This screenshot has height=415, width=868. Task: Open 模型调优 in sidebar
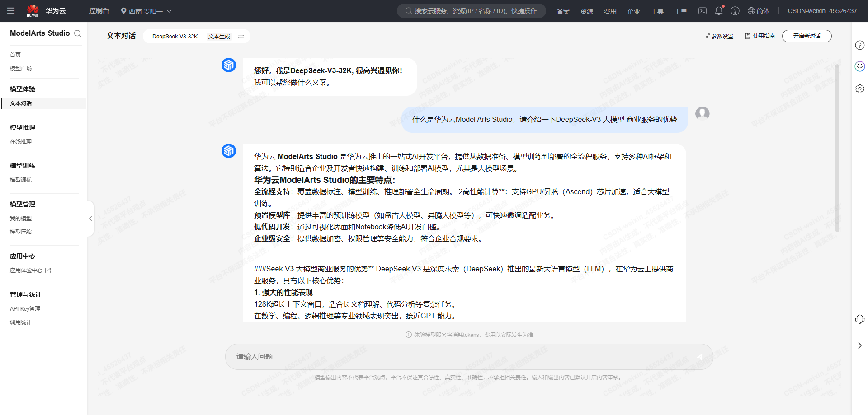point(21,180)
